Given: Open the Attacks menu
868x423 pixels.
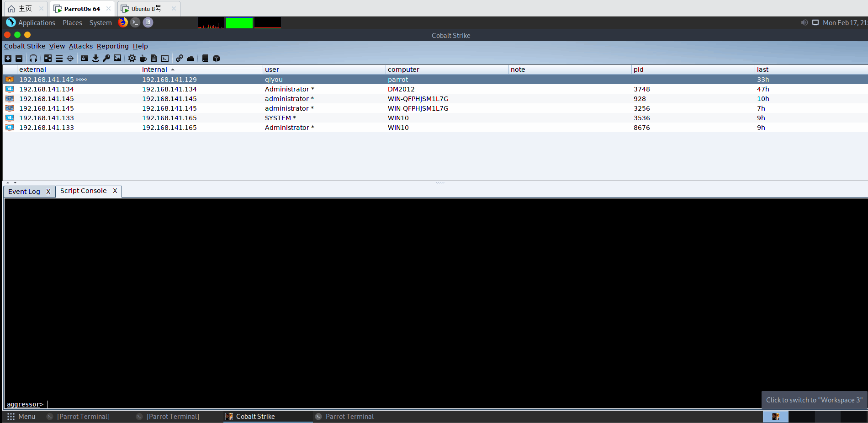Looking at the screenshot, I should [81, 46].
